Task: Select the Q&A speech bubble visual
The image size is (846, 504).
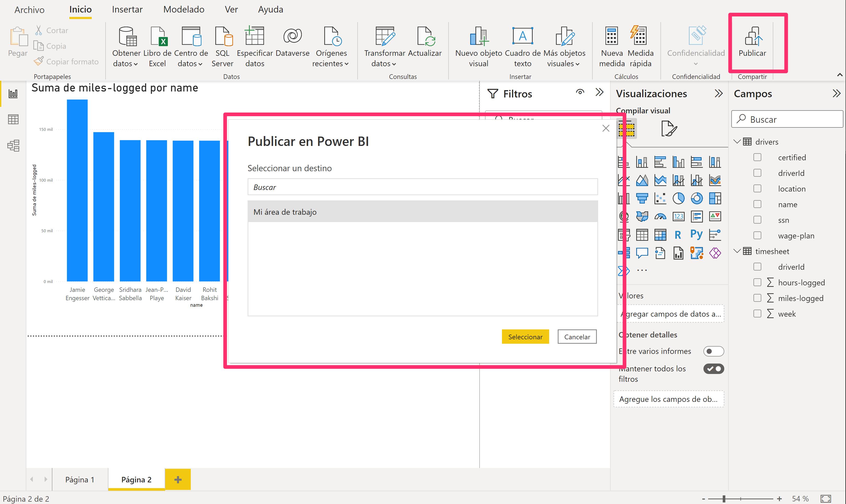Action: [x=642, y=253]
